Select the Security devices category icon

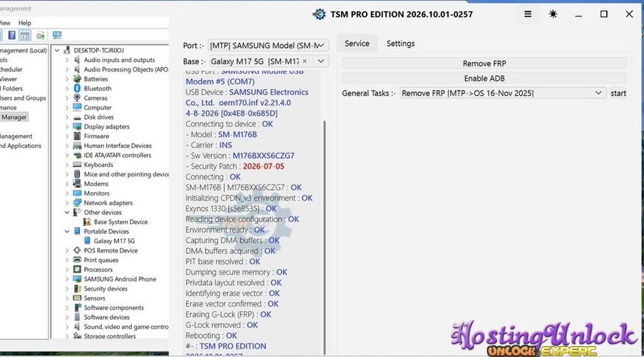click(x=77, y=288)
